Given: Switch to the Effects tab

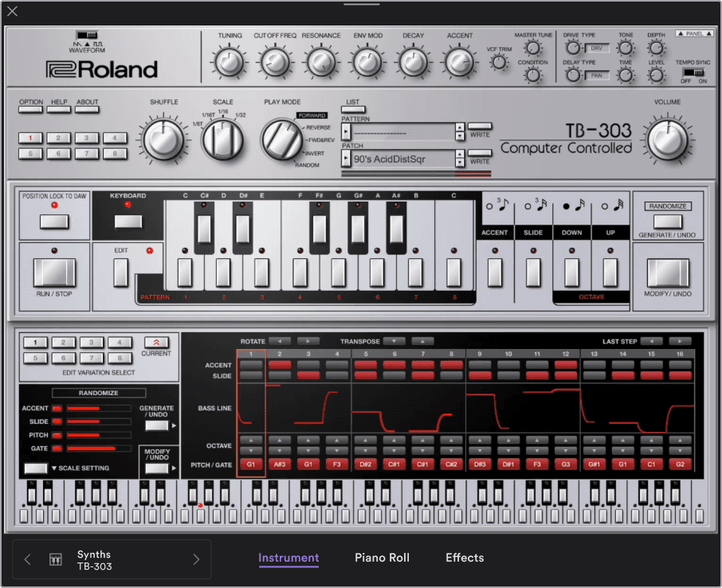Looking at the screenshot, I should click(x=465, y=558).
